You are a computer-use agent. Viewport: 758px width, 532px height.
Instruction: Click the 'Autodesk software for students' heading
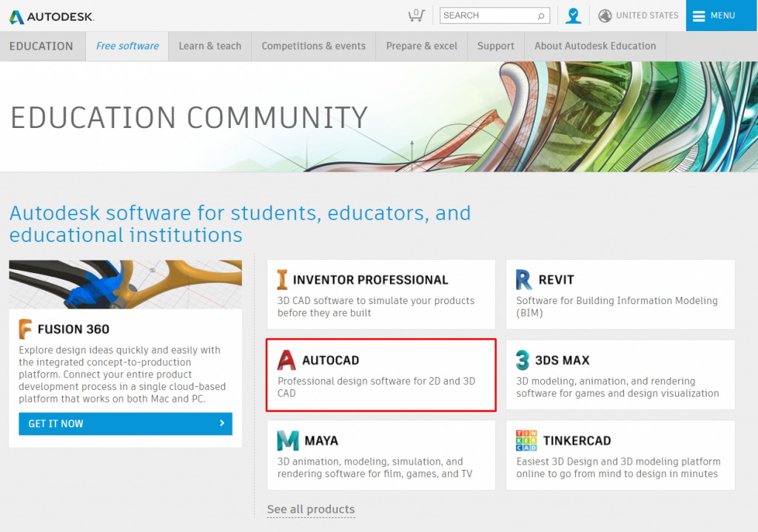click(240, 223)
